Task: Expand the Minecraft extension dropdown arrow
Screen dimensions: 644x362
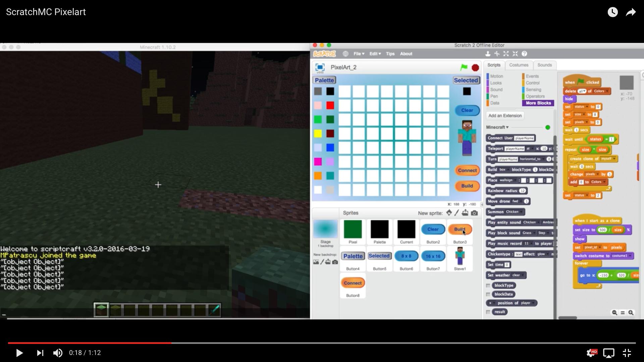Action: click(507, 127)
